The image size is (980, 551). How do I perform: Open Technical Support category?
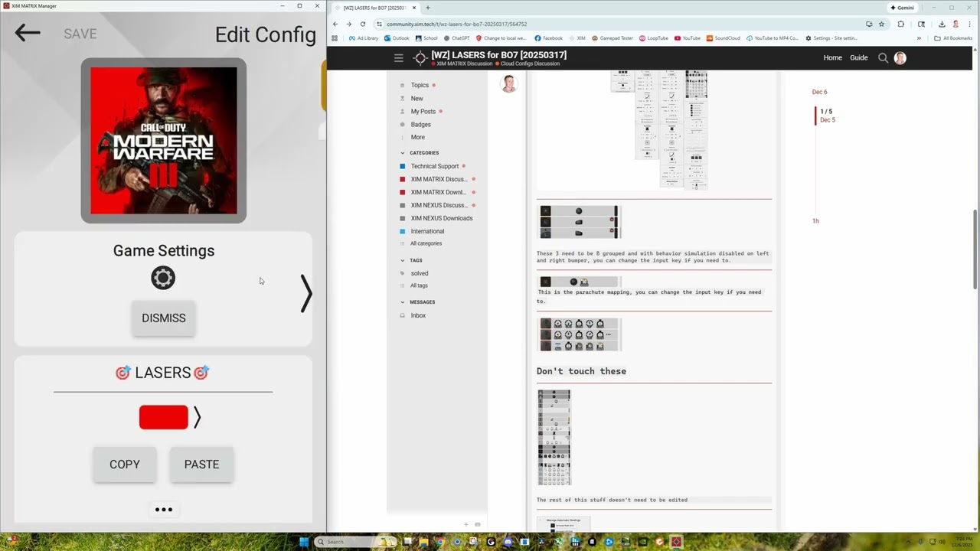(436, 166)
